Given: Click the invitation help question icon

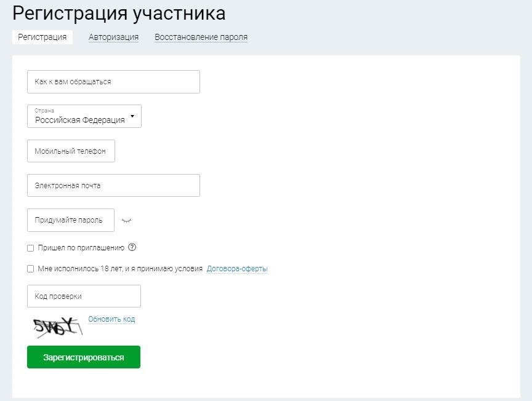Looking at the screenshot, I should tap(132, 247).
